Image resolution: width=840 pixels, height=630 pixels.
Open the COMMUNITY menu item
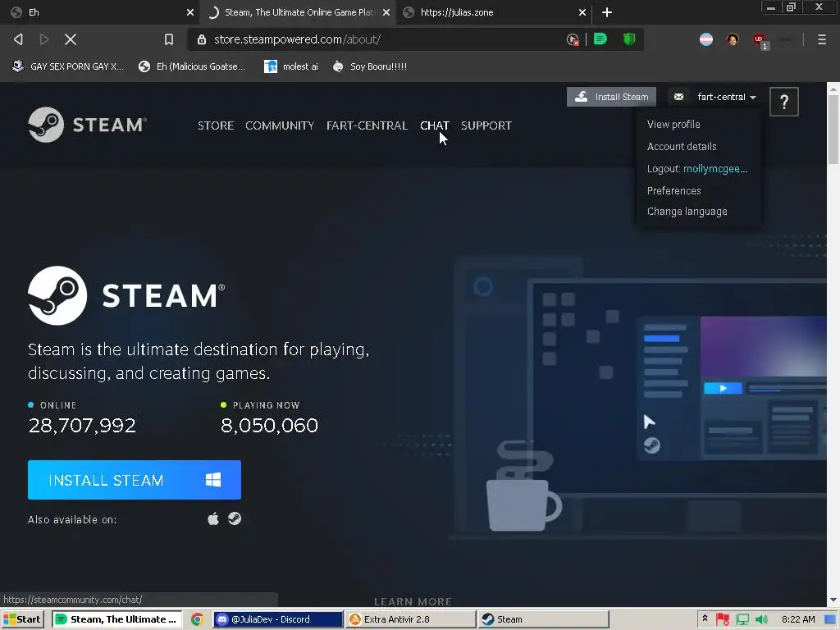(280, 126)
